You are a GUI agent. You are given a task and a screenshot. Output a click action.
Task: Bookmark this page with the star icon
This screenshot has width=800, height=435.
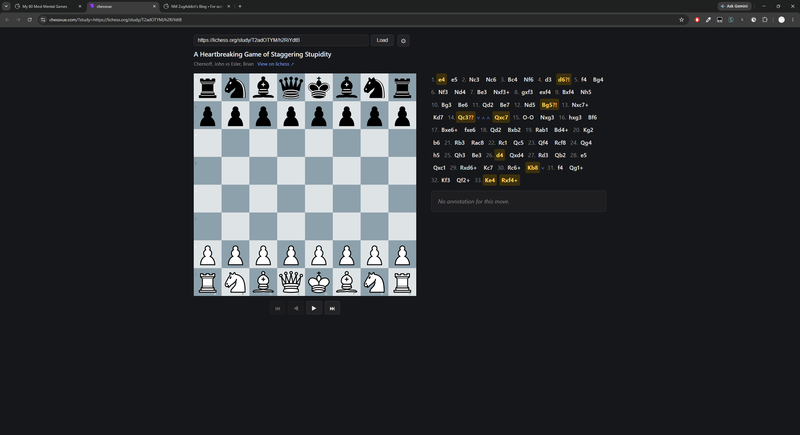(x=681, y=20)
